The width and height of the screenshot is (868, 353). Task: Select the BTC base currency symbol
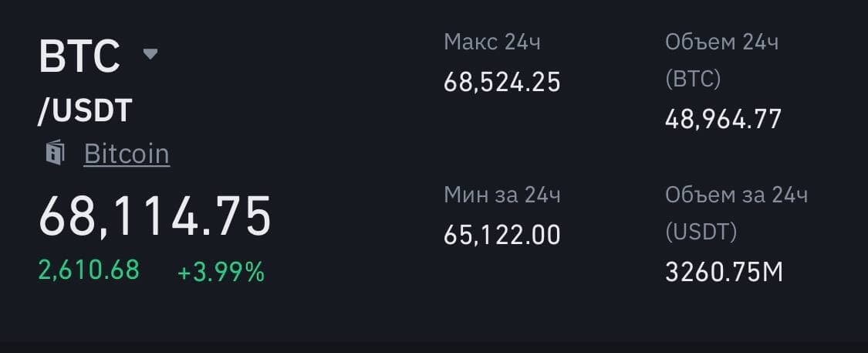coord(79,56)
